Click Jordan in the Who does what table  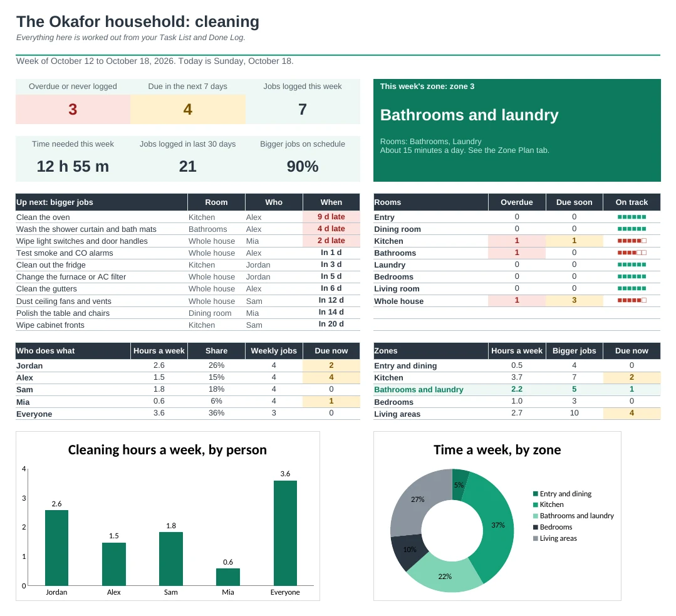click(x=29, y=366)
